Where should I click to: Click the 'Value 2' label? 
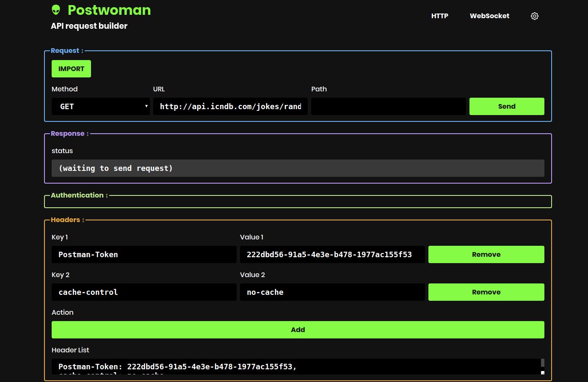(252, 275)
